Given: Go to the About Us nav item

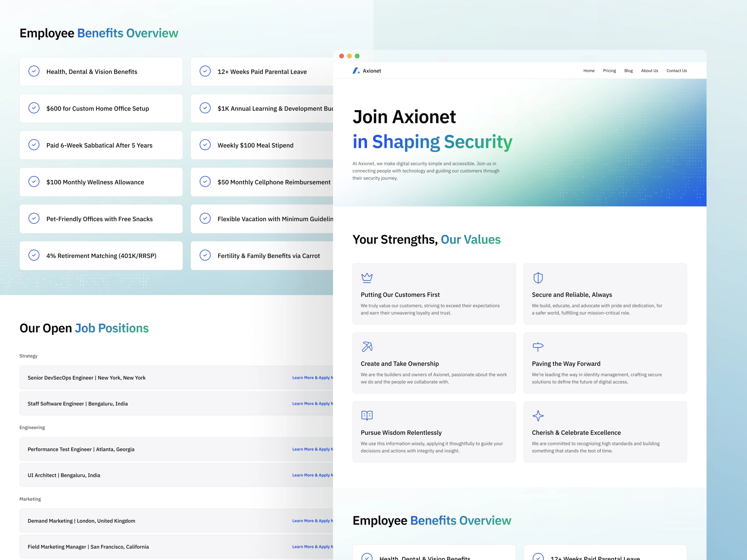Looking at the screenshot, I should [x=649, y=71].
